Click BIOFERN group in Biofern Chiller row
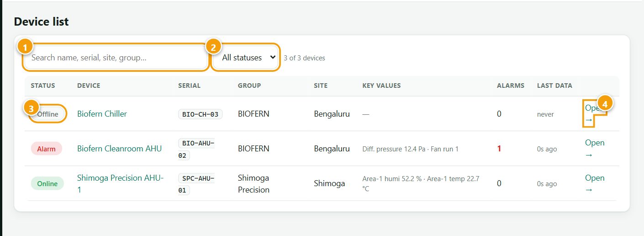This screenshot has width=644, height=236. pyautogui.click(x=253, y=114)
